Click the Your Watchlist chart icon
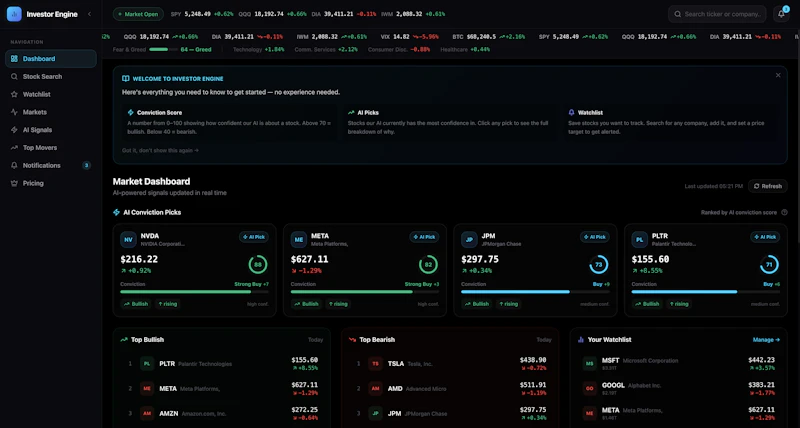Viewport: 800px width, 428px height. click(x=581, y=340)
